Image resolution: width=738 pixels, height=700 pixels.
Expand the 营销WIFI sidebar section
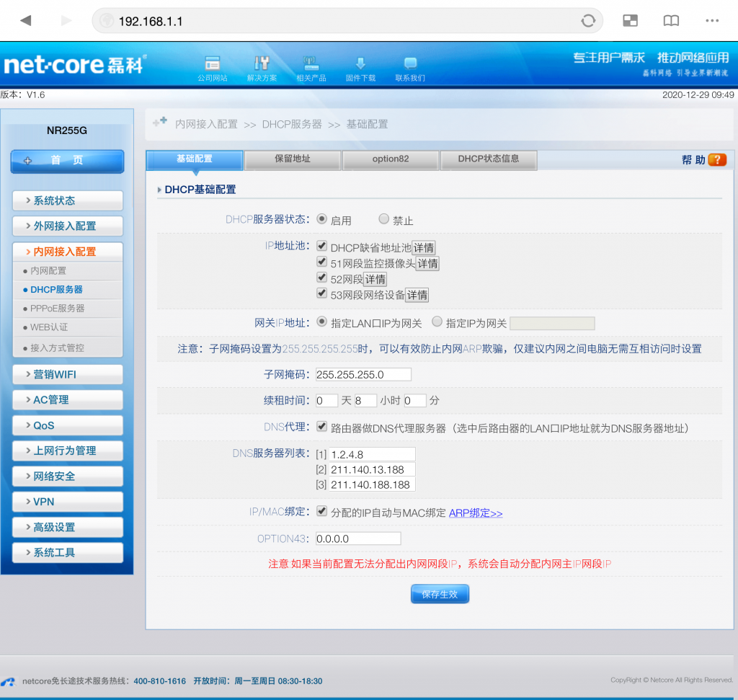pyautogui.click(x=68, y=374)
